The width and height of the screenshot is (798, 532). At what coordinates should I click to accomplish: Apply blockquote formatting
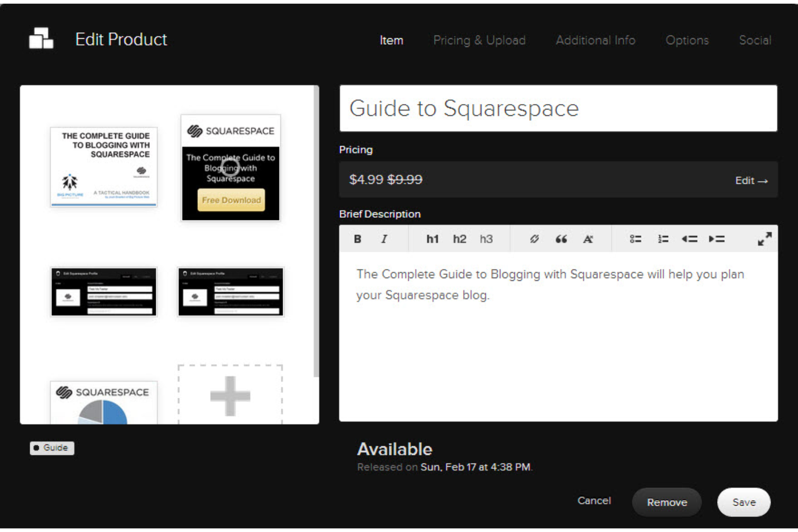coord(561,239)
